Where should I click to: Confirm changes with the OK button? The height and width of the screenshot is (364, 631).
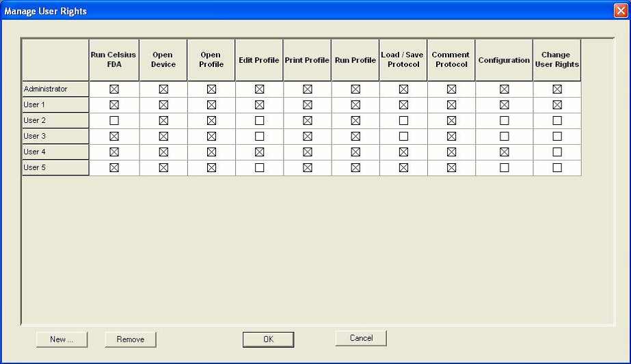[x=268, y=339]
